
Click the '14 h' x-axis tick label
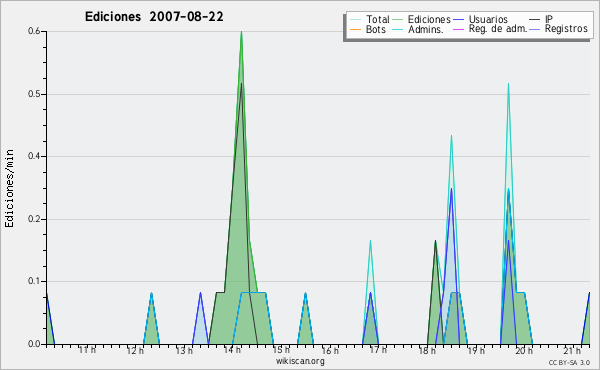pyautogui.click(x=233, y=350)
